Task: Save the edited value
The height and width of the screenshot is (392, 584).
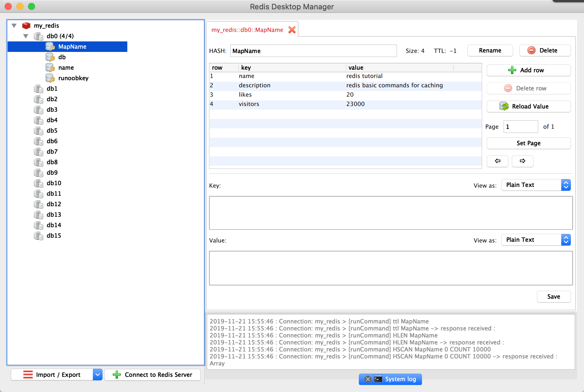Action: coord(554,297)
